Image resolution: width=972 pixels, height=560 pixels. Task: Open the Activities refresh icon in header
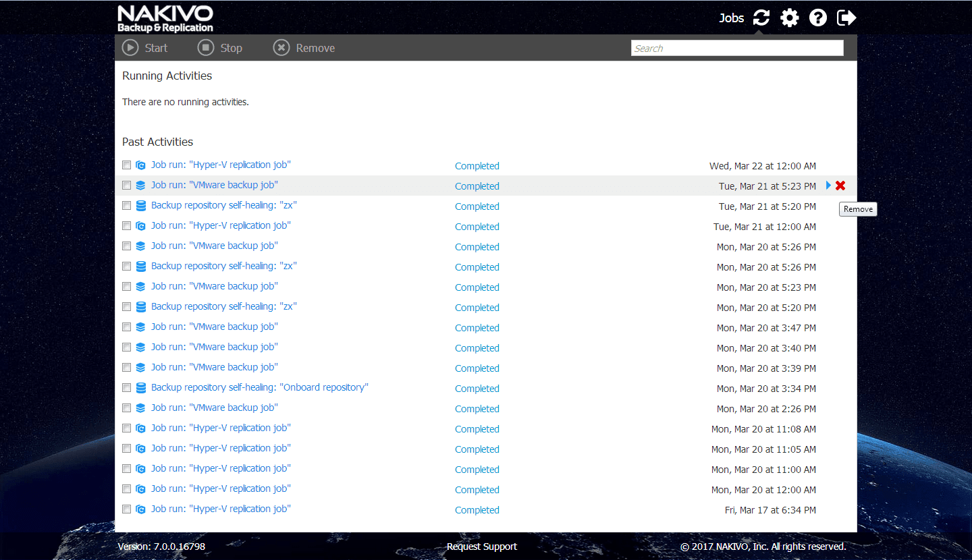(761, 18)
